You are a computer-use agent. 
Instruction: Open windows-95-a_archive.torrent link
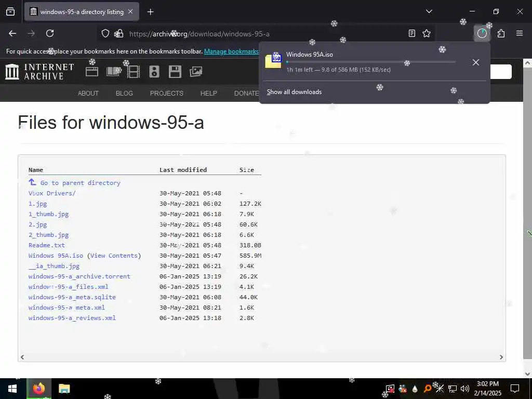79,276
